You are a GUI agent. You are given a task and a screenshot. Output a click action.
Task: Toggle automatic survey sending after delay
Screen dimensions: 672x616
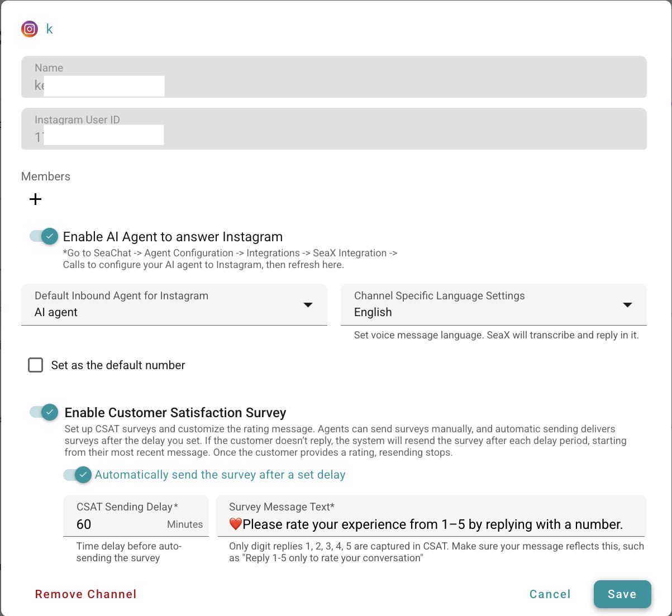click(78, 475)
